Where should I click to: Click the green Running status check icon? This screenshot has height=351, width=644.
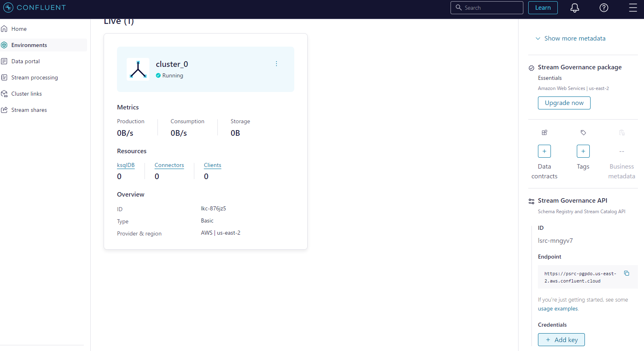coord(158,75)
